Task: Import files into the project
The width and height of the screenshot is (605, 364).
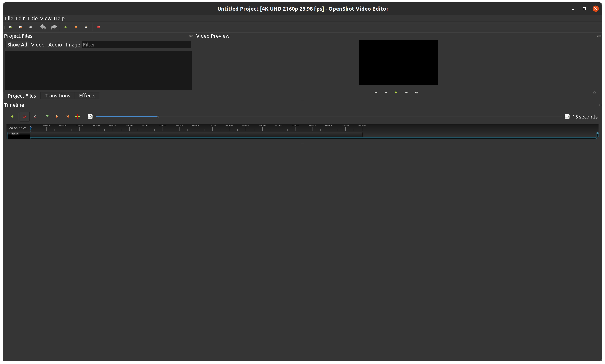Action: pos(66,27)
